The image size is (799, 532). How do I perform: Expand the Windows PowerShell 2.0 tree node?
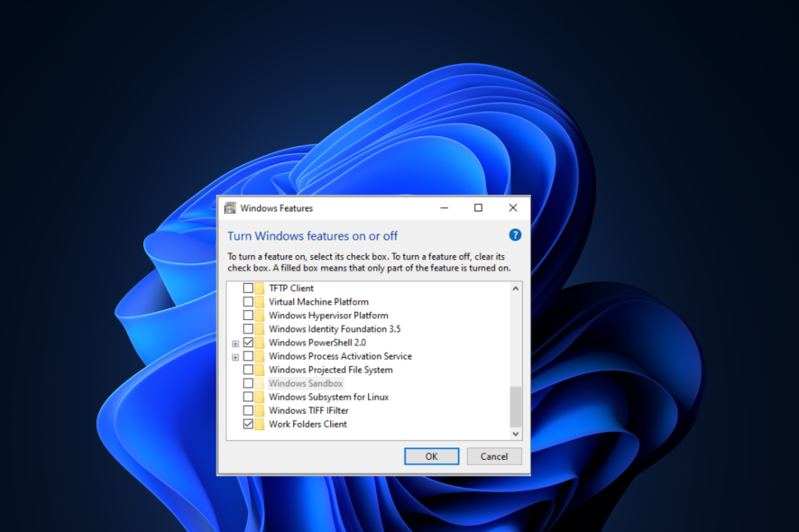click(x=235, y=344)
